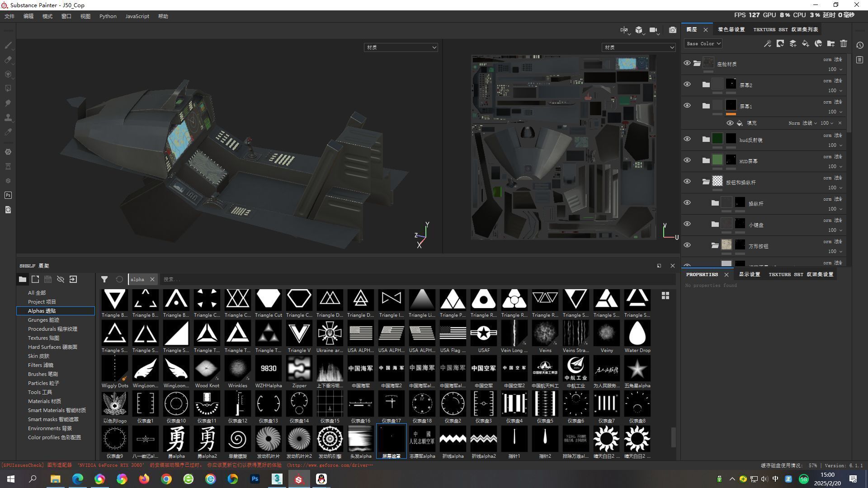
Task: Collapse the 按钮和操纵杆 folder
Action: pyautogui.click(x=706, y=182)
